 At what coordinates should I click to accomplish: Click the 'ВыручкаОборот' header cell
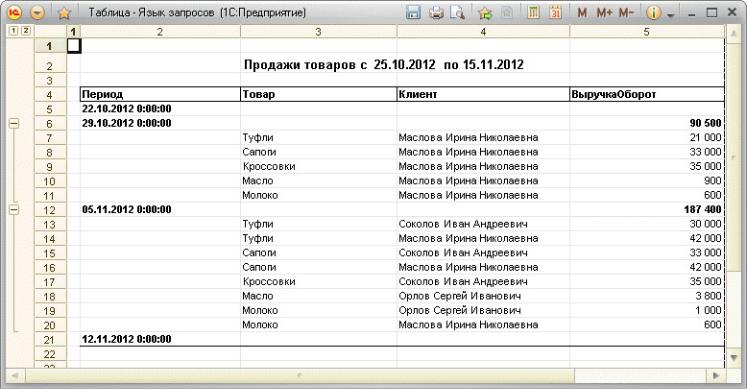(x=646, y=94)
